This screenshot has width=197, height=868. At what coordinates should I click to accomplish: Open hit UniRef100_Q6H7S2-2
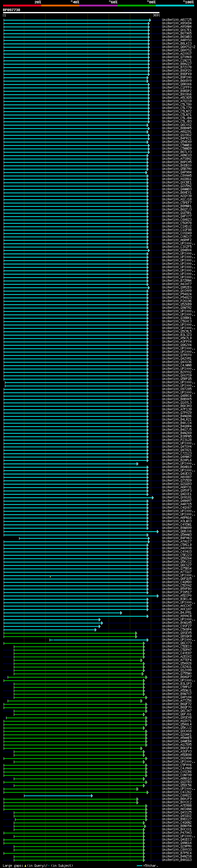point(179,47)
